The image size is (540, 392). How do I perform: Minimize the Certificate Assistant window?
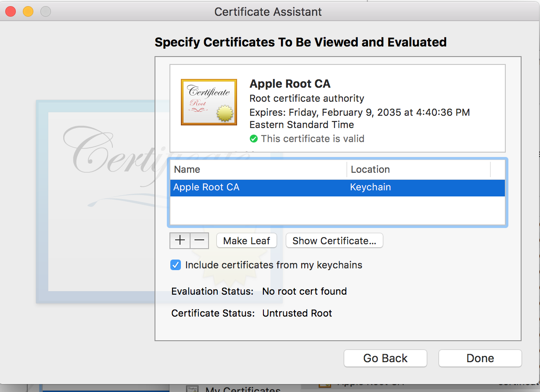tap(28, 11)
